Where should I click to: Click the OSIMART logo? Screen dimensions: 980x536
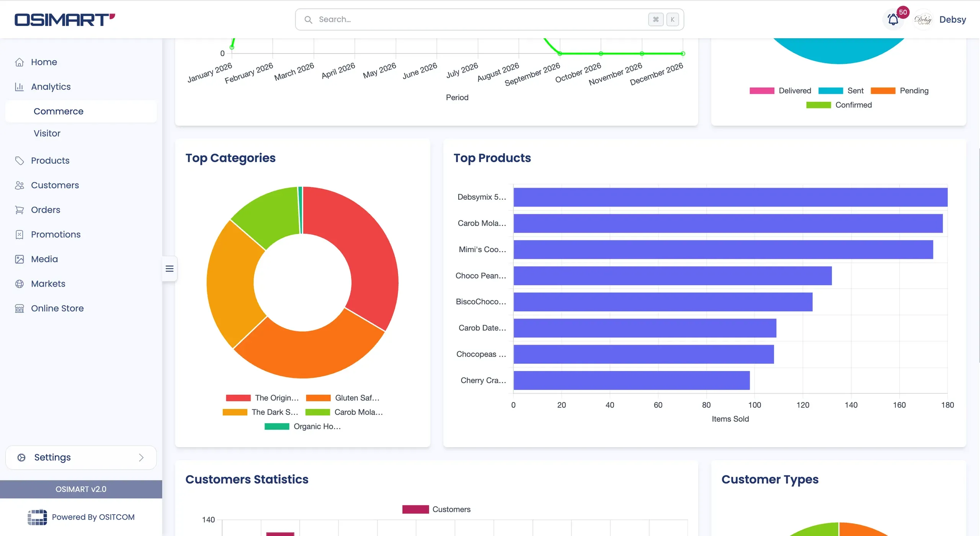(x=65, y=20)
